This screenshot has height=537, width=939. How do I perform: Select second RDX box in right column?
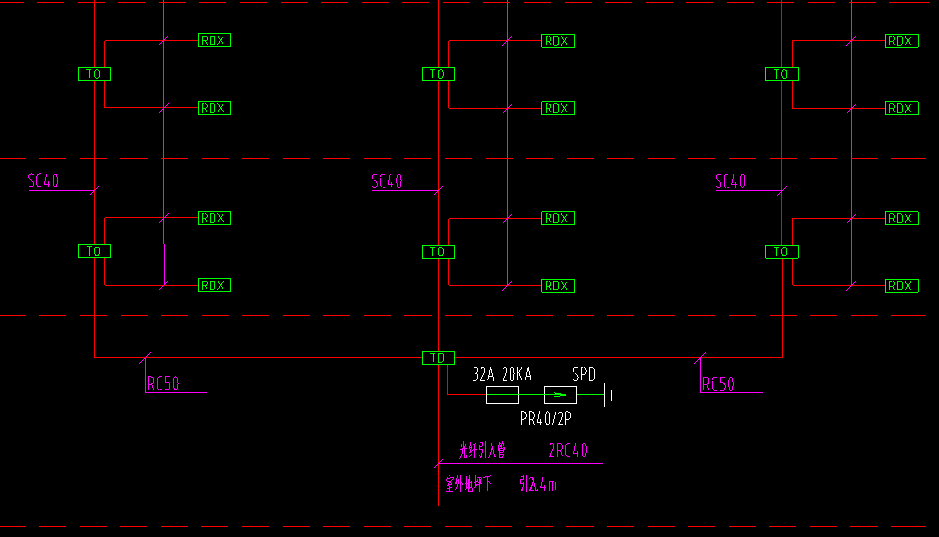click(x=902, y=108)
